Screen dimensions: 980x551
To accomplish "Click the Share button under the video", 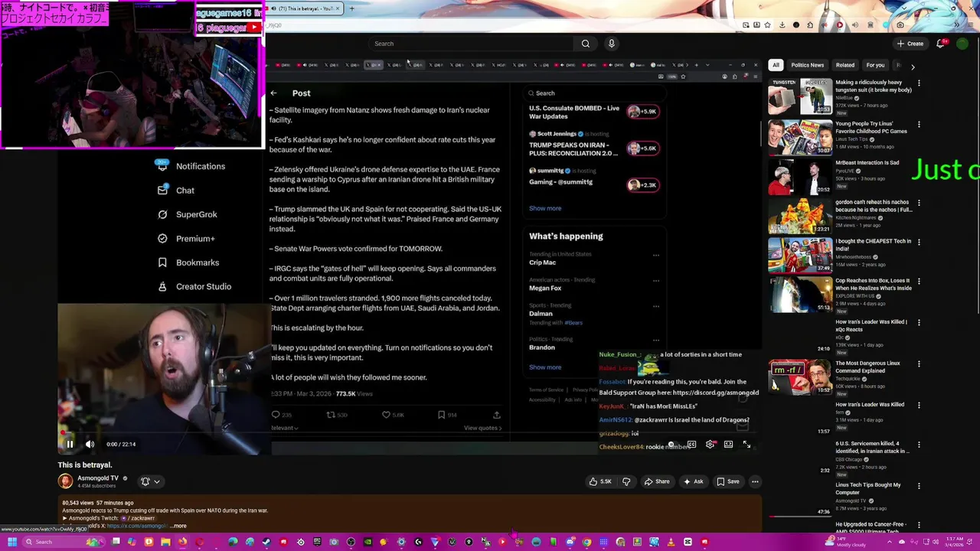I will [x=657, y=481].
